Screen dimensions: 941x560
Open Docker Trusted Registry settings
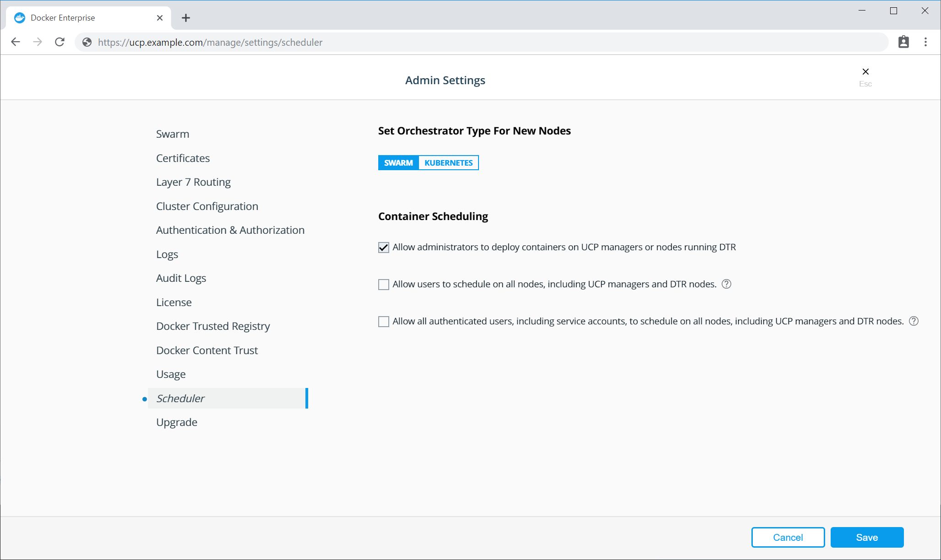point(213,326)
